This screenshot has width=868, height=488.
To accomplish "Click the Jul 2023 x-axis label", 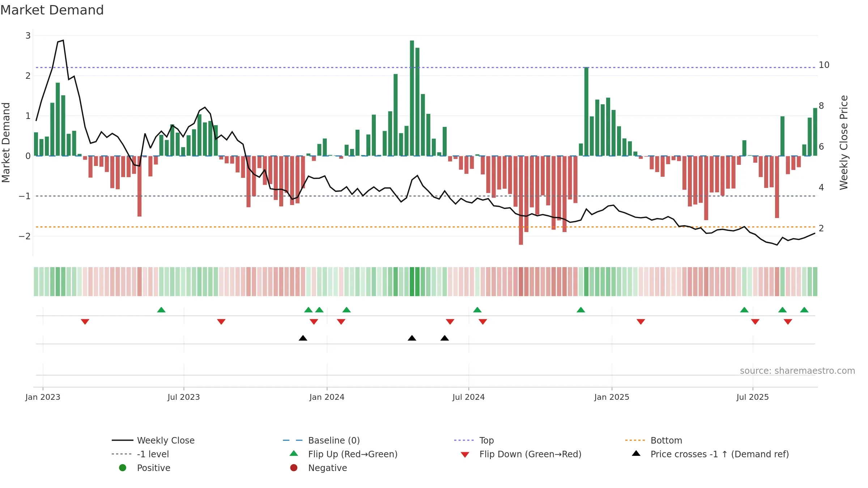I will click(x=184, y=397).
